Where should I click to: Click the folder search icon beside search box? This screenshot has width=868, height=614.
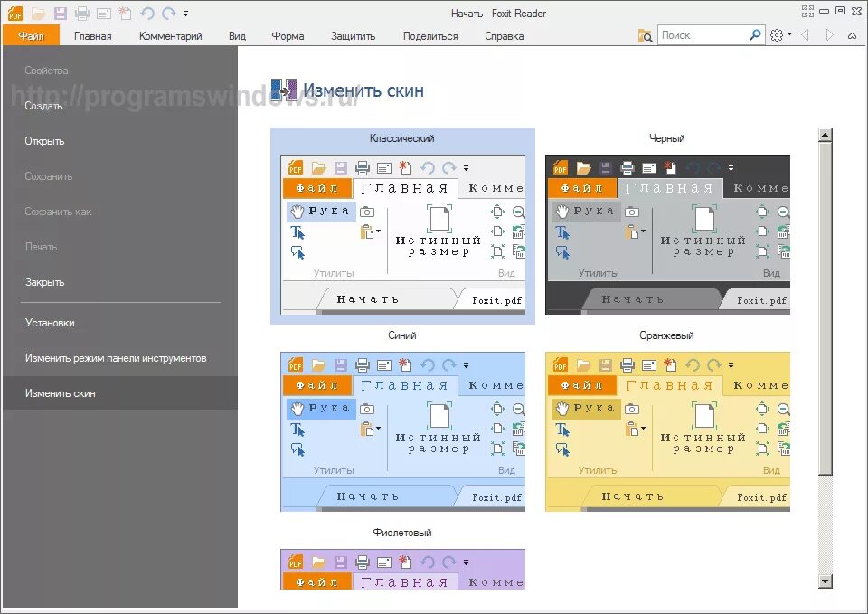645,35
